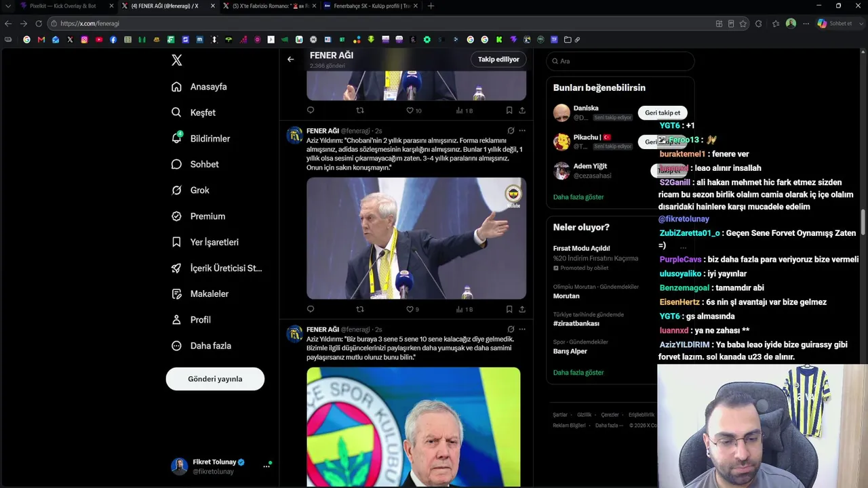Open the Gizlilik footer link
868x488 pixels.
pos(584,415)
